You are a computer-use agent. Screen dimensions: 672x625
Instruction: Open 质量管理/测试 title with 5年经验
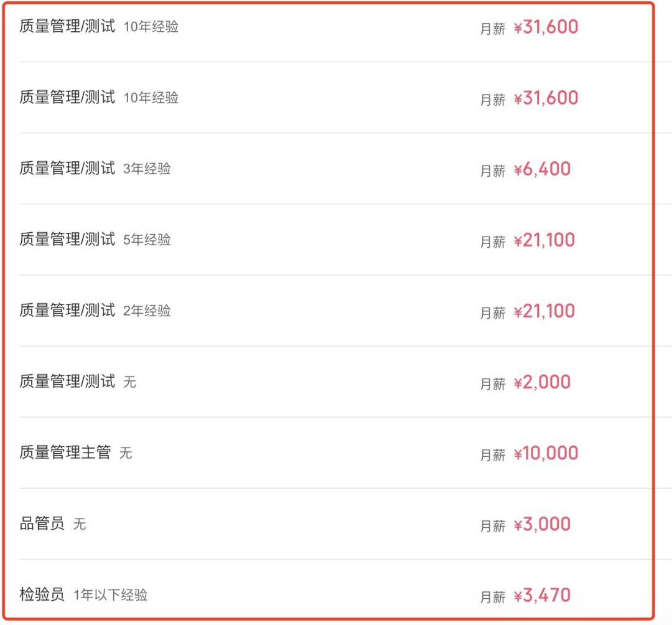click(x=67, y=240)
